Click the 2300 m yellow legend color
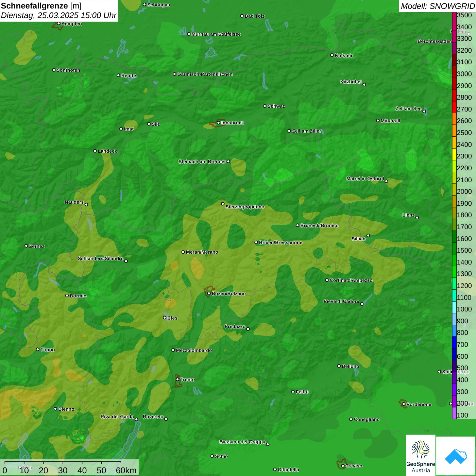The height and width of the screenshot is (476, 476). tap(454, 154)
